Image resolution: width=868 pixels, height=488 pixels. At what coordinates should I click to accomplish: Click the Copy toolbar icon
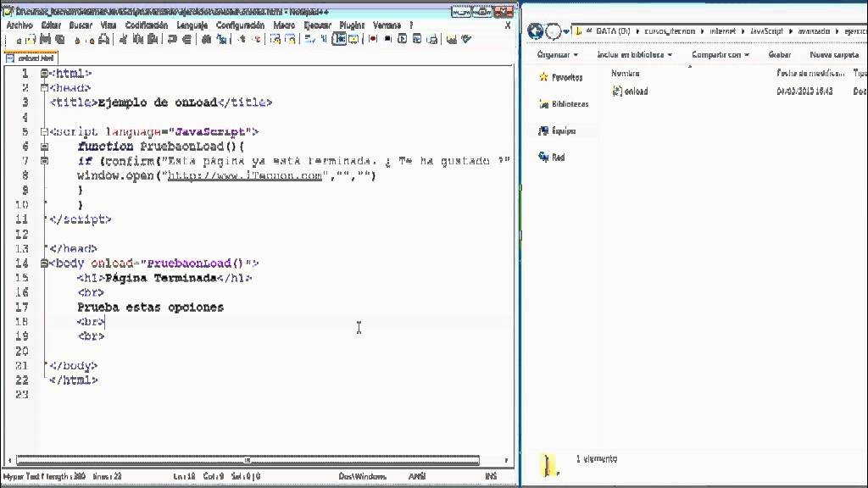pos(138,39)
